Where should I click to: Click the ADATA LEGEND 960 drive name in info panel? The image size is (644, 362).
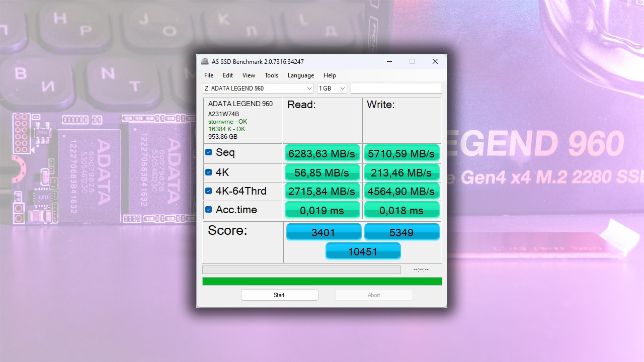point(240,104)
